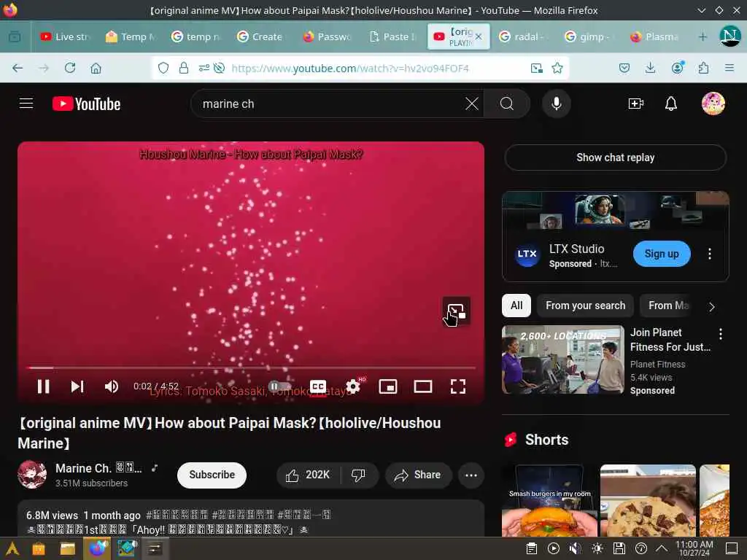Clear the search box with the X
The width and height of the screenshot is (747, 560).
coord(472,104)
